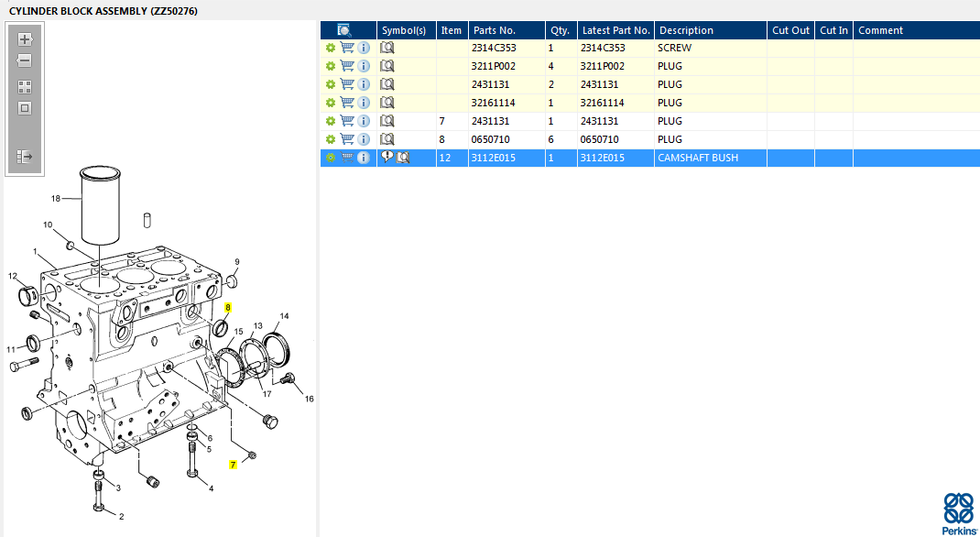980x537 pixels.
Task: Click book-magnifier symbol in 32161114 row
Action: 387,103
